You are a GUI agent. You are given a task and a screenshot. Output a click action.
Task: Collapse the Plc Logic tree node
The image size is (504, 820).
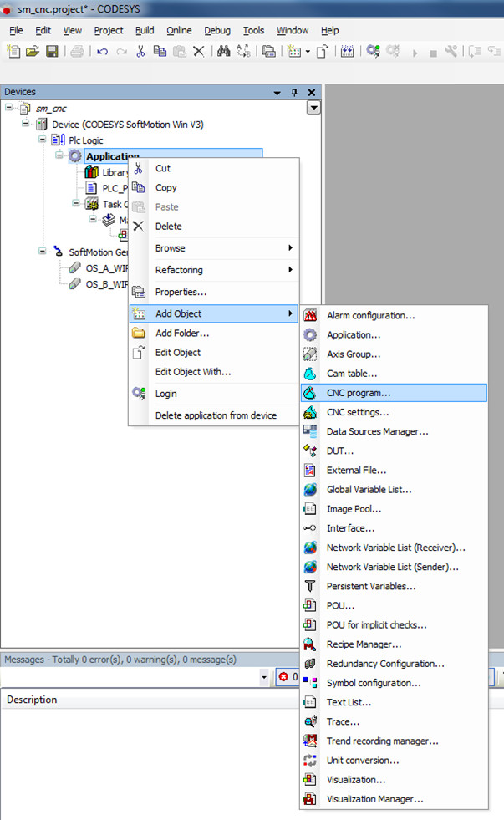tap(43, 140)
